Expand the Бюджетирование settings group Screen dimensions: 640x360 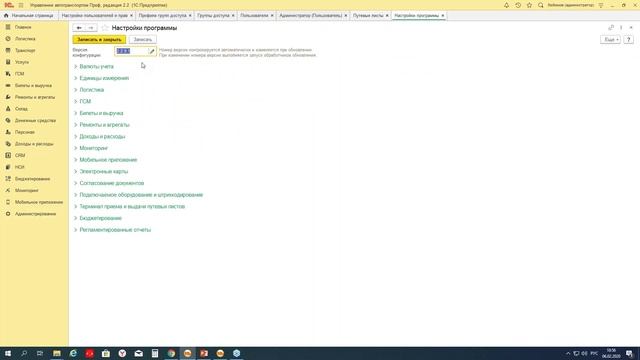coord(100,218)
